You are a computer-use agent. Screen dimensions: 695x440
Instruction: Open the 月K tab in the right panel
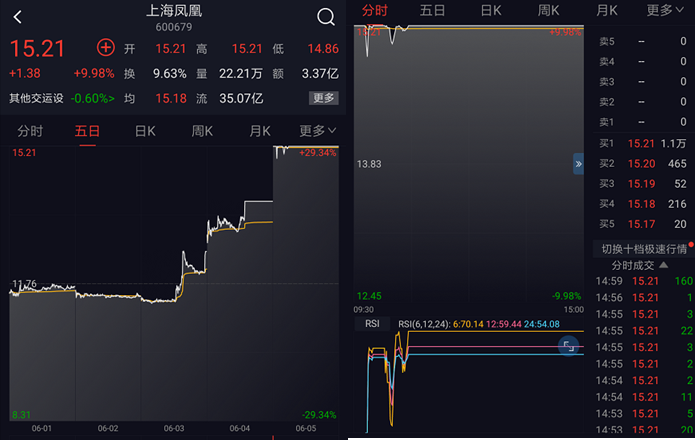(x=607, y=10)
